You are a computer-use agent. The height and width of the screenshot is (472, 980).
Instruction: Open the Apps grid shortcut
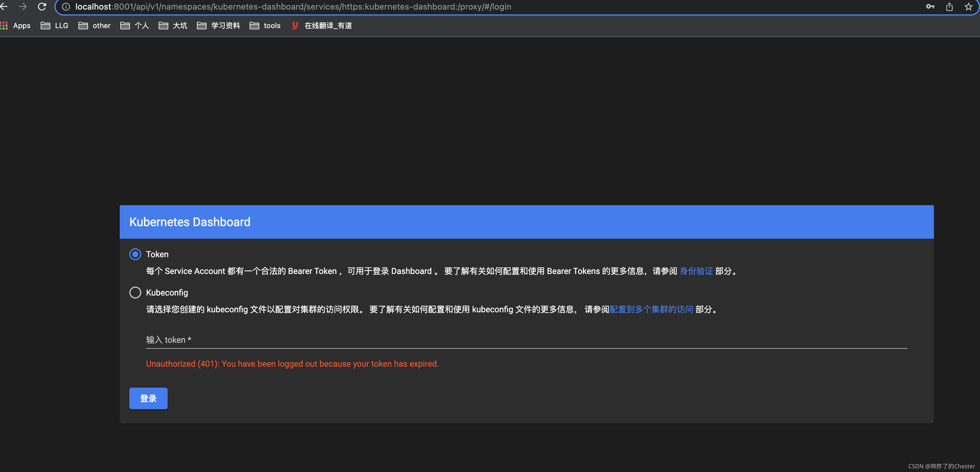pos(16,25)
